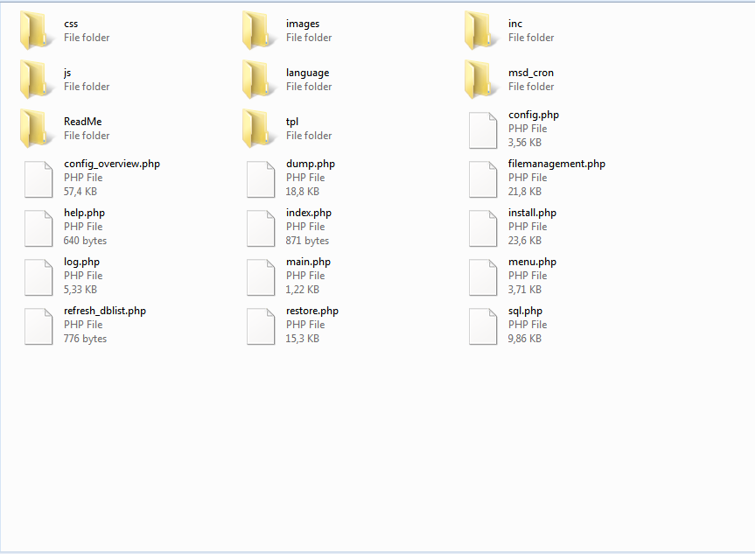Click the folder name 'msd_cron'

point(531,73)
